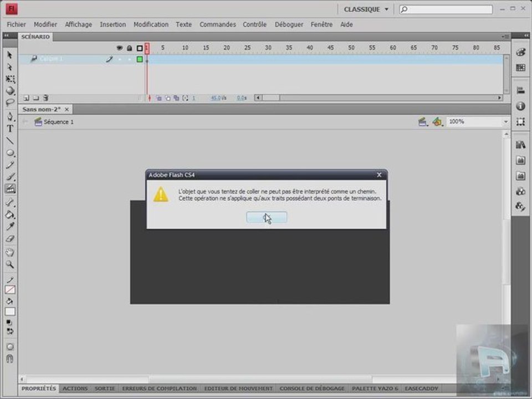Click the Black and White colors icon
This screenshot has width=532, height=399.
(9, 323)
